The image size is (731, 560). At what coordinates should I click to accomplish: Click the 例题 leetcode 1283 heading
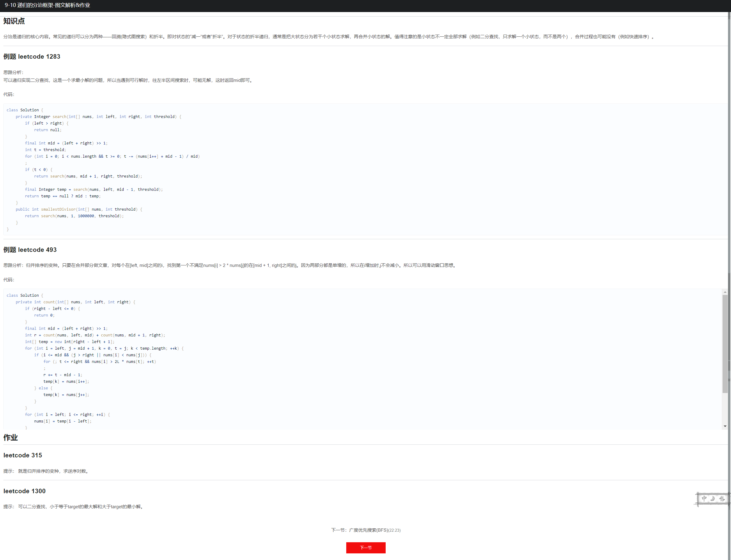pyautogui.click(x=32, y=56)
